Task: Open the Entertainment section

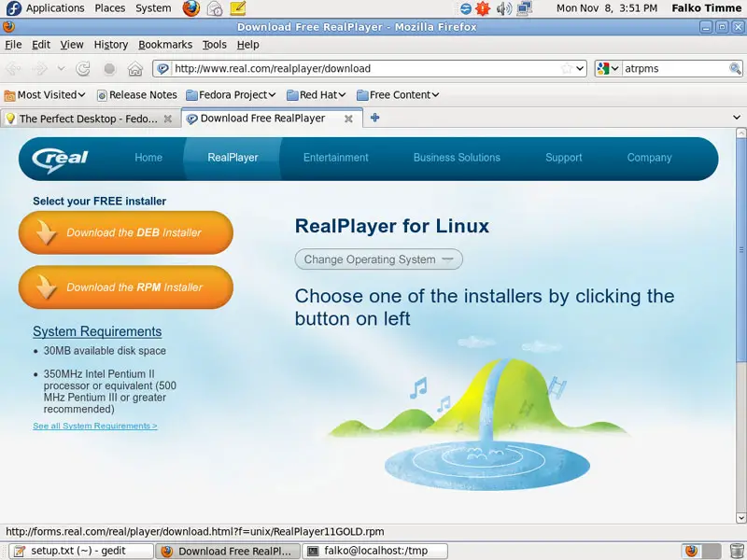Action: [336, 158]
